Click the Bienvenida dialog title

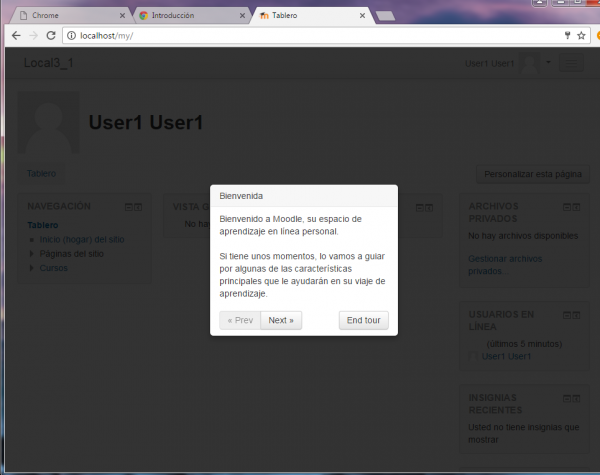click(241, 196)
